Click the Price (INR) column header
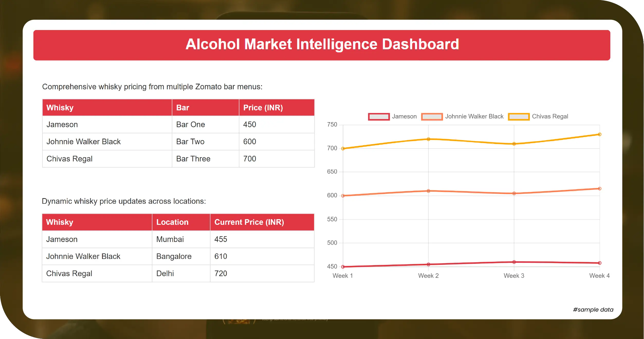644x339 pixels. click(x=263, y=108)
